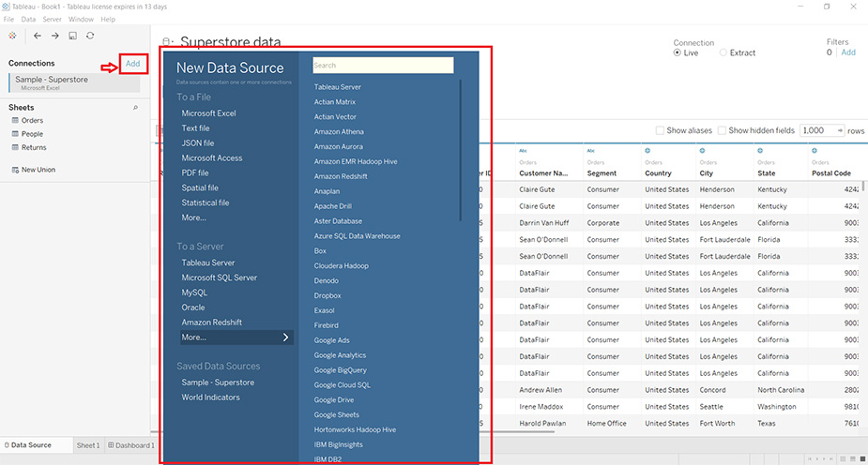This screenshot has height=465, width=868.
Task: Open the Help menu
Action: point(108,20)
